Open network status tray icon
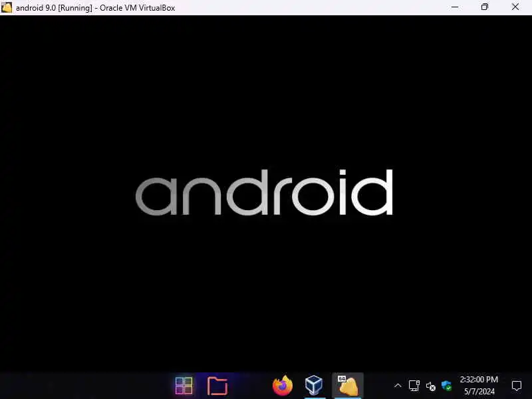 [414, 386]
